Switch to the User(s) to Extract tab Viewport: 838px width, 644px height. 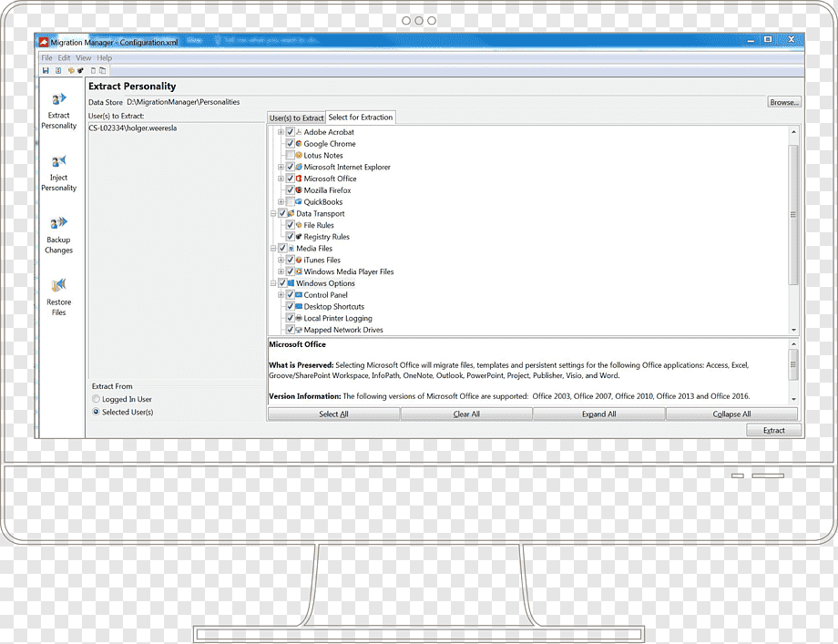[x=297, y=118]
